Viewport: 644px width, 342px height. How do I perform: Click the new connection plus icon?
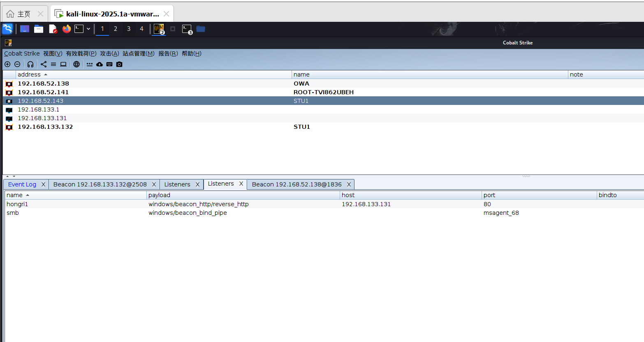pyautogui.click(x=7, y=64)
